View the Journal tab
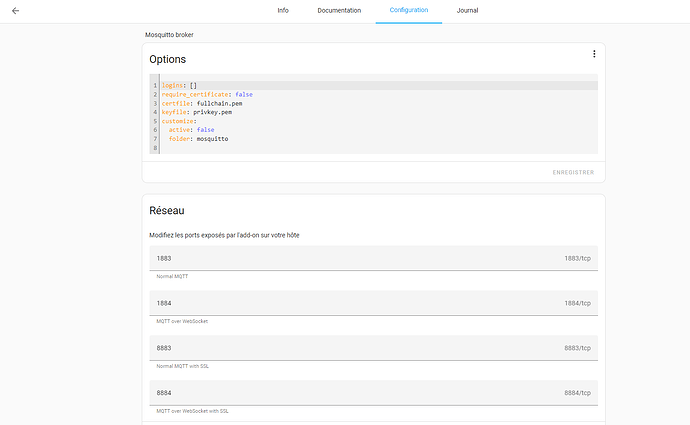This screenshot has width=690, height=425. 467,10
